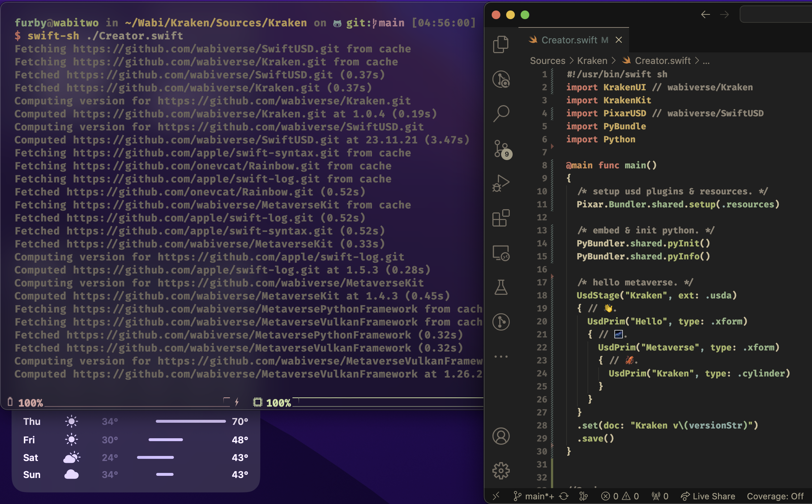Open the git graph circle icon below the Testing flask
Viewport: 812px width, 504px height.
[501, 322]
